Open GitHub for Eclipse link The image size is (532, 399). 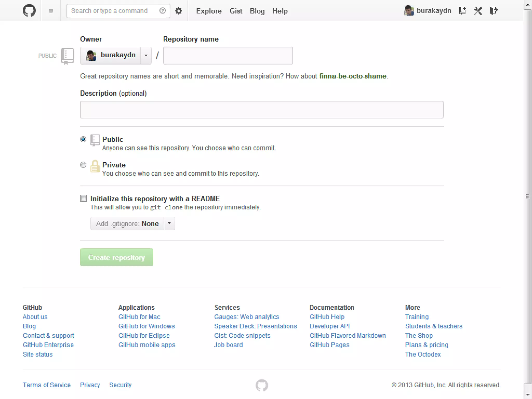[144, 336]
